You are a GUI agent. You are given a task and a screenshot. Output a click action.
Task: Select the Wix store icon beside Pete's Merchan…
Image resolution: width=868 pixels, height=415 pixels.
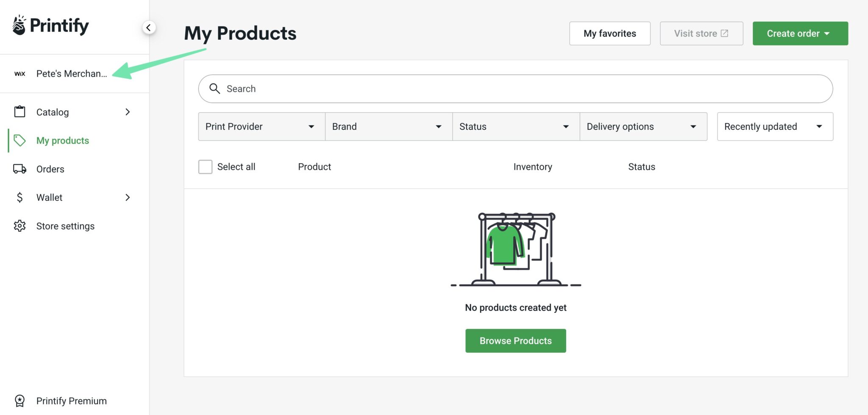click(x=19, y=73)
